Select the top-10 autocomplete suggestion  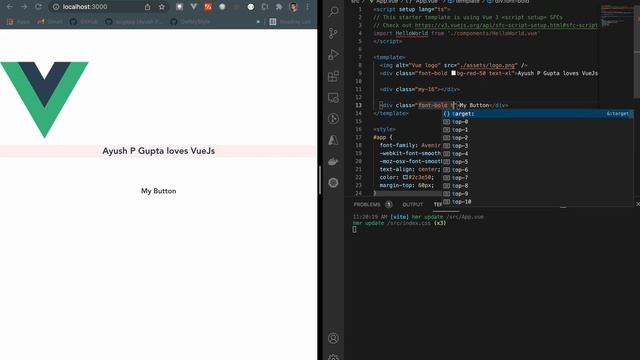click(538, 202)
